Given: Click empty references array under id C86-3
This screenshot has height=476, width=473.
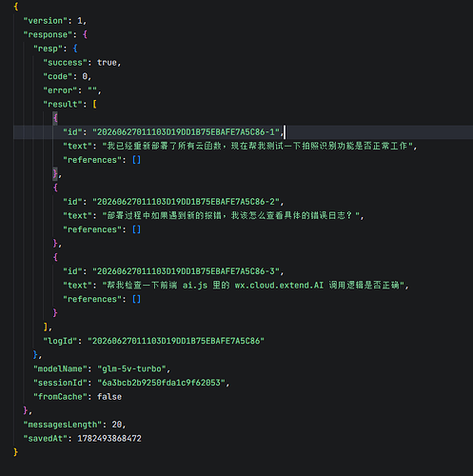Looking at the screenshot, I should tap(136, 299).
